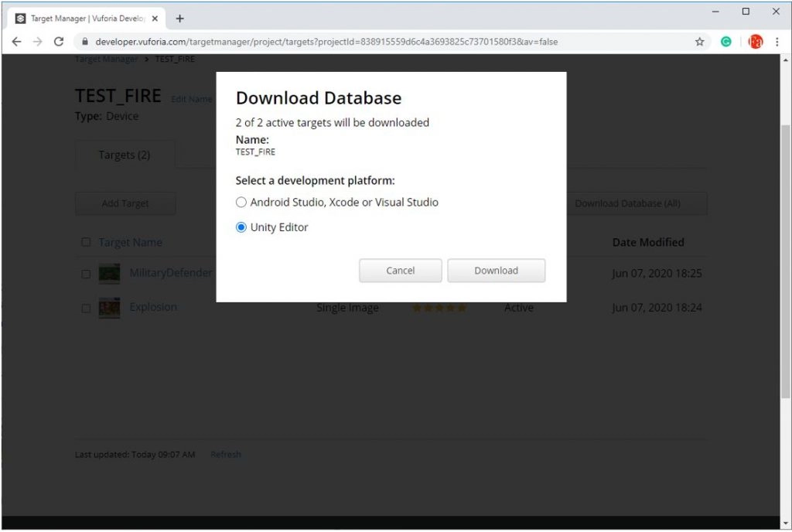Click the scrollbar down arrow

786,523
